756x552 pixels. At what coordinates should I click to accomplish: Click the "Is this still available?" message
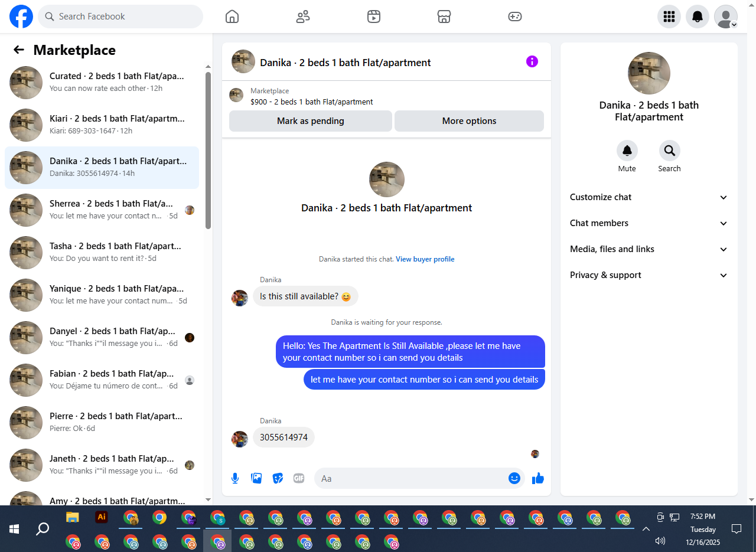pos(305,296)
